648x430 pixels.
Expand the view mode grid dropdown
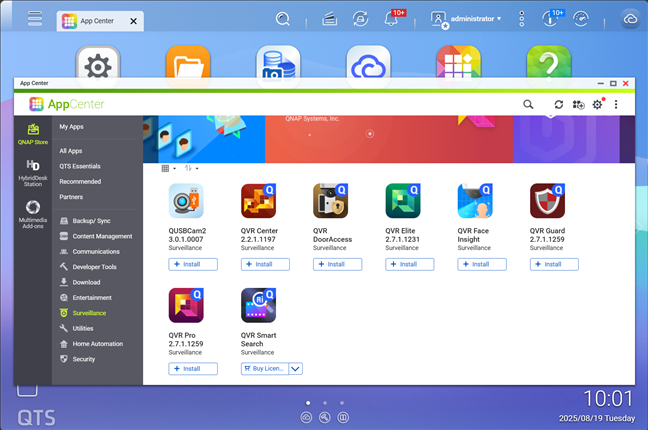tap(168, 169)
